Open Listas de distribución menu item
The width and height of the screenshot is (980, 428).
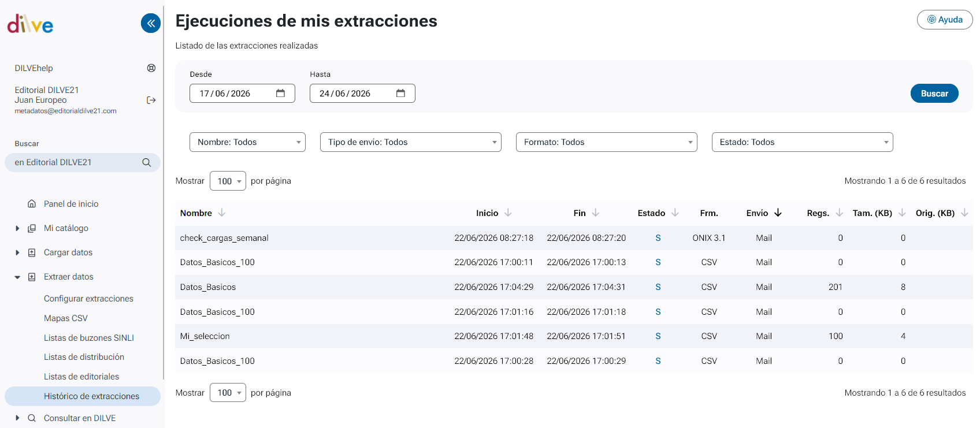click(x=84, y=357)
